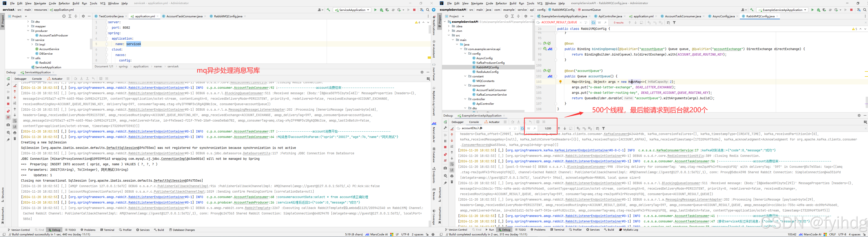Open serviceA Project panel options gear
868x237 pixels.
pos(83,16)
